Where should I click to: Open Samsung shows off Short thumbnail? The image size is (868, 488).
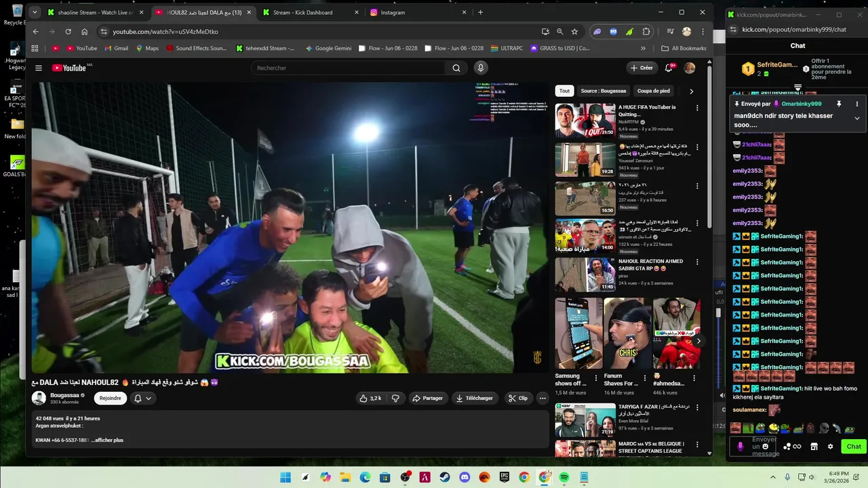[x=578, y=333]
